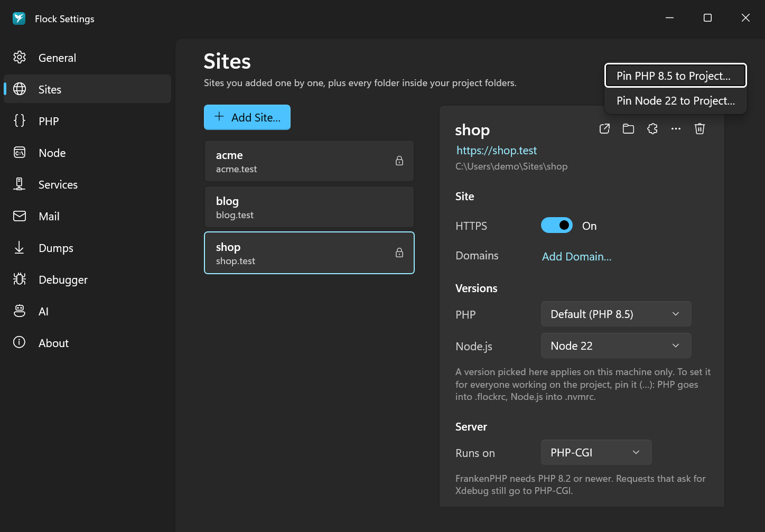Select the acme site row
Viewport: 765px width, 532px height.
click(x=309, y=161)
